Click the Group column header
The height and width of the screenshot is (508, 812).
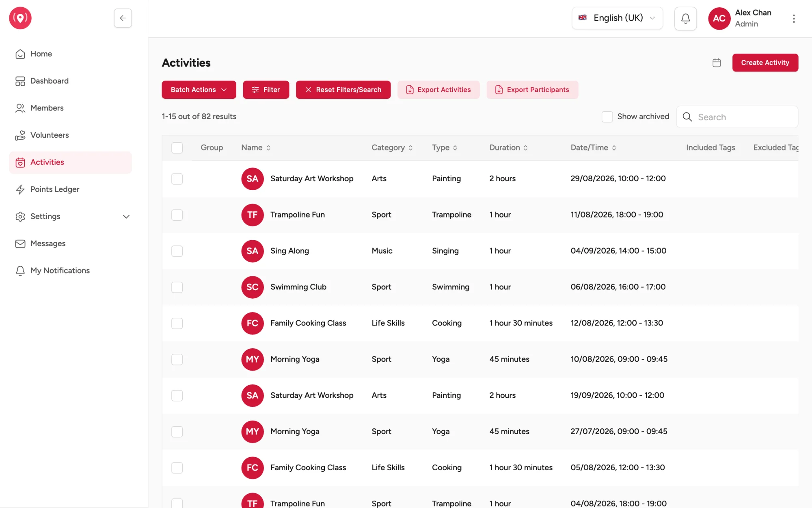tap(212, 148)
